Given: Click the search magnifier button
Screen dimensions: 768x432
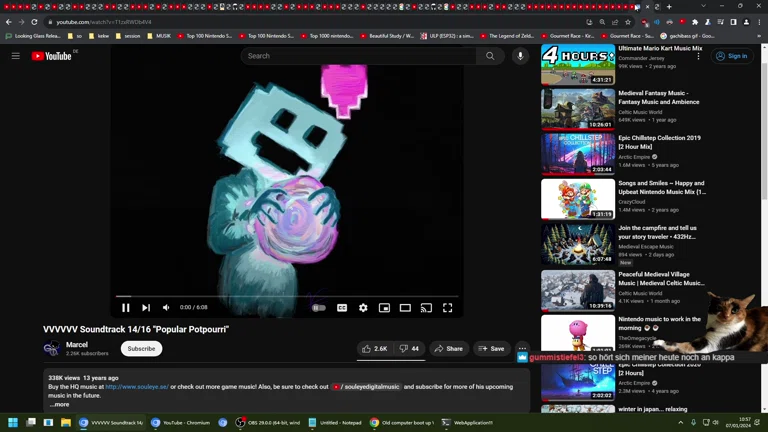Looking at the screenshot, I should pyautogui.click(x=490, y=56).
